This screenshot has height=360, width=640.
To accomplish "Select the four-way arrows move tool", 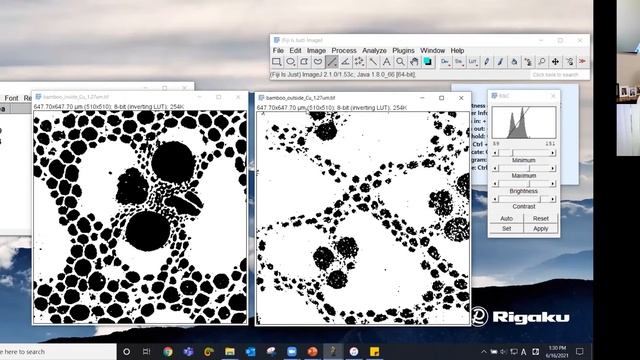I will 555,62.
